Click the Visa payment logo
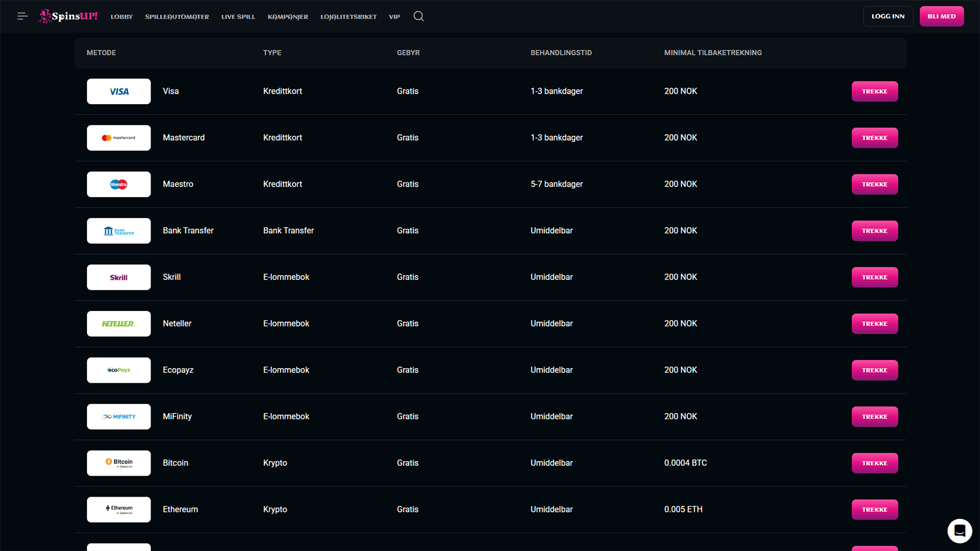This screenshot has height=551, width=980. [119, 91]
